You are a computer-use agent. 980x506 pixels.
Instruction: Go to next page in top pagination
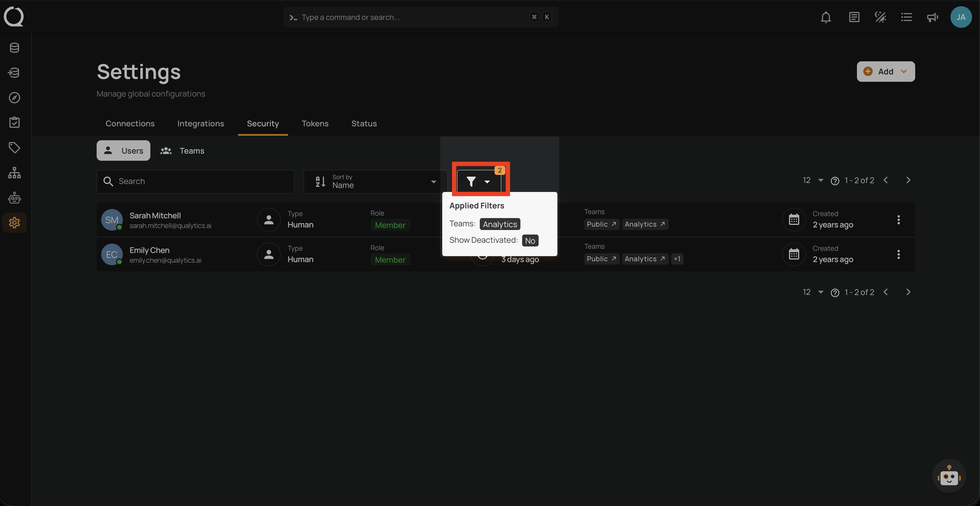[x=908, y=180]
